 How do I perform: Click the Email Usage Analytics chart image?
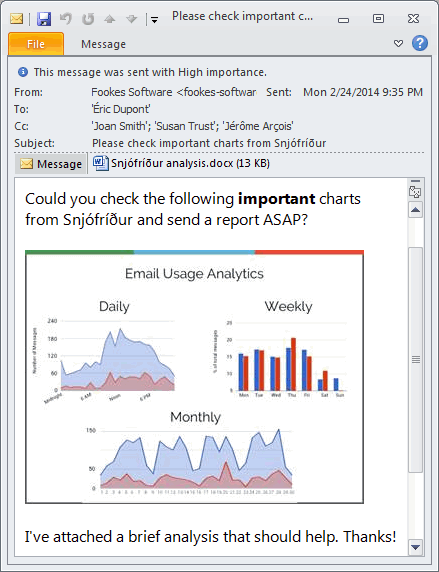pos(195,377)
